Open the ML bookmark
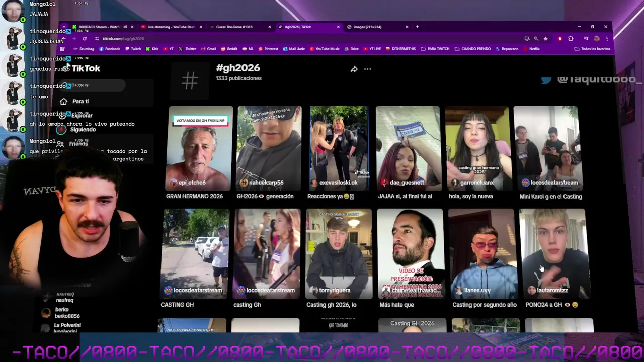The height and width of the screenshot is (362, 644). tap(248, 49)
